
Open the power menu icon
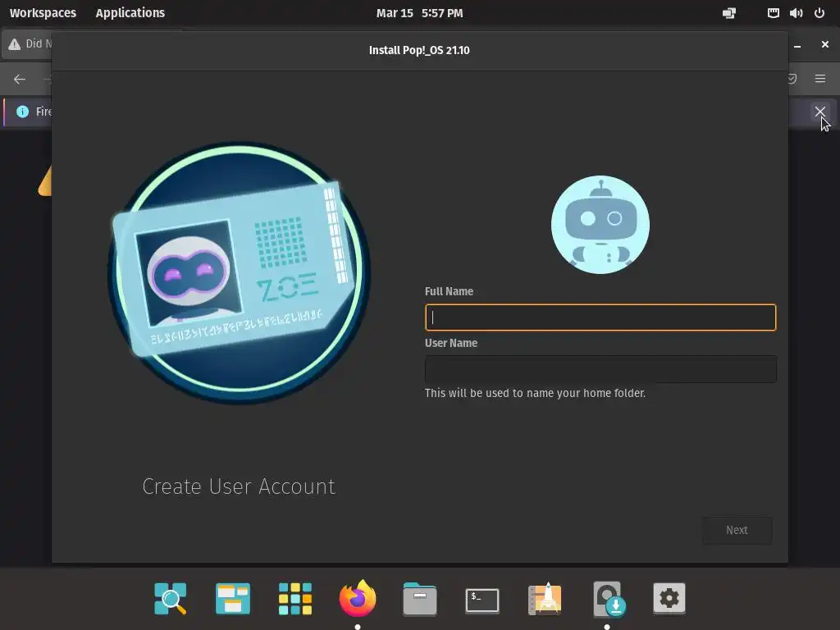[x=819, y=13]
